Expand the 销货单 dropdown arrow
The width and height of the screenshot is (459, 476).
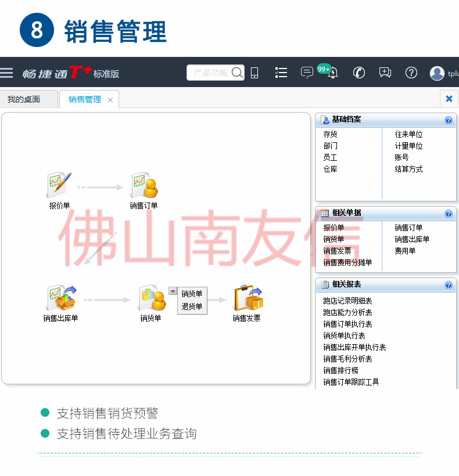coord(173,291)
